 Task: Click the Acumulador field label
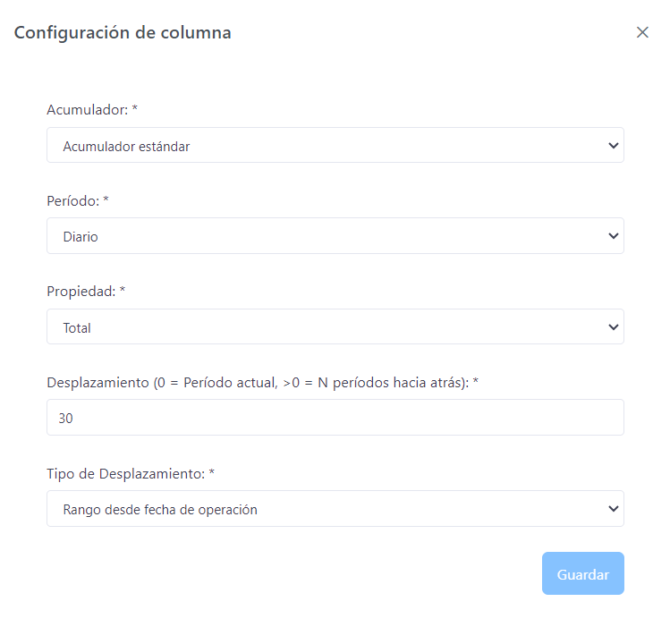(x=92, y=110)
